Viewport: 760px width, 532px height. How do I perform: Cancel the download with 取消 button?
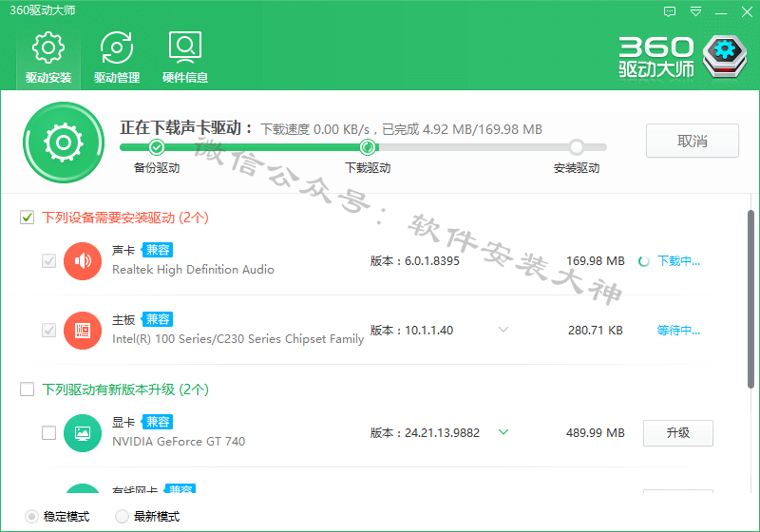[693, 141]
